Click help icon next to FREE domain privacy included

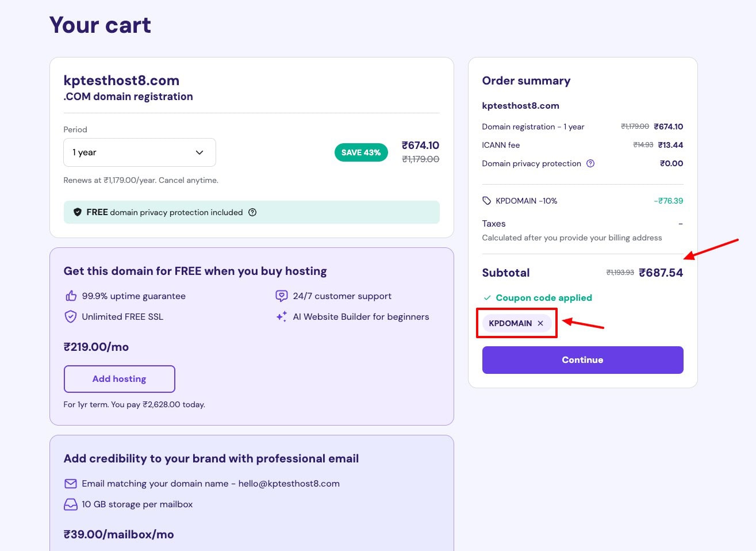[252, 212]
